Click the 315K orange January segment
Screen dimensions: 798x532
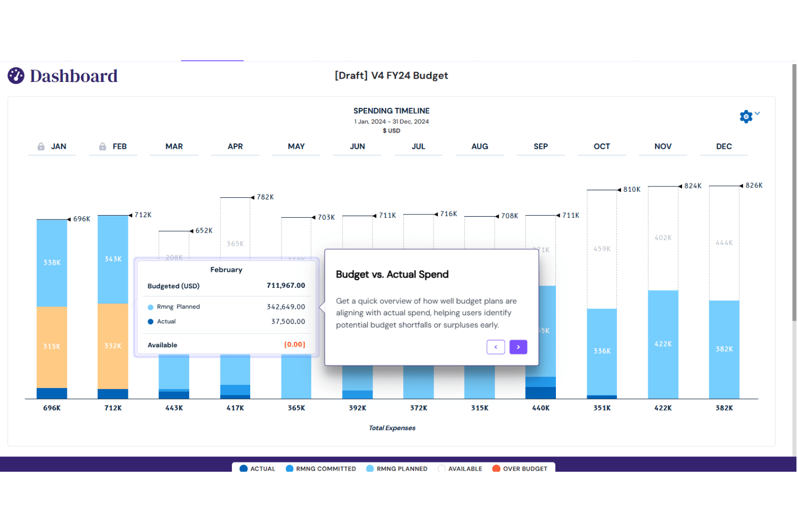pos(52,347)
